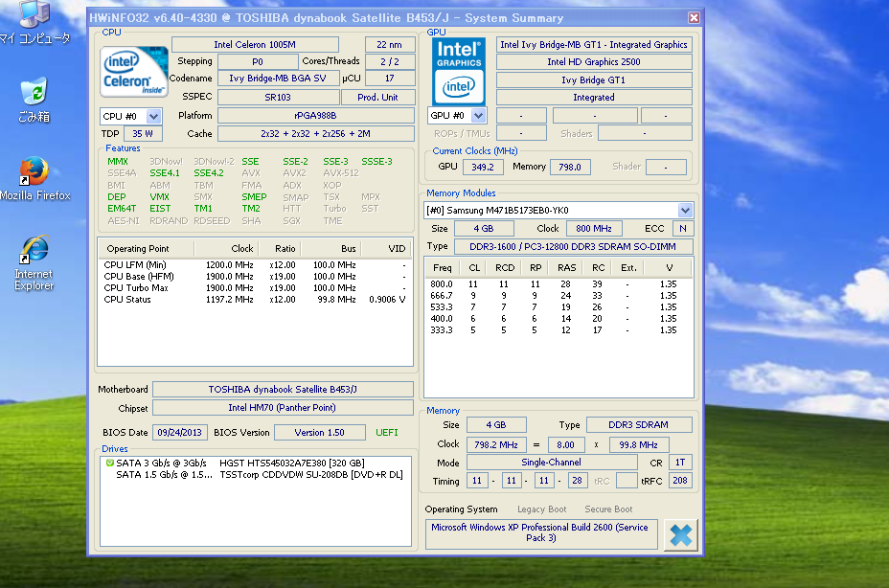
Task: Select the TSSTcorp CDDVDW drive entry
Action: coord(310,475)
